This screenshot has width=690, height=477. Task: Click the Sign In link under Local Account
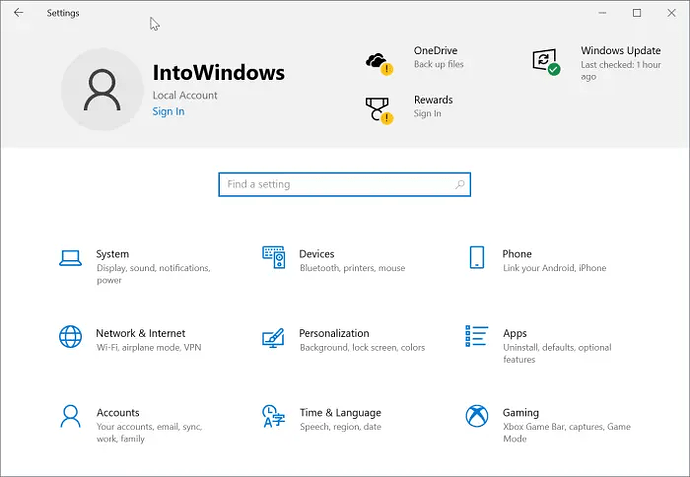pos(169,111)
